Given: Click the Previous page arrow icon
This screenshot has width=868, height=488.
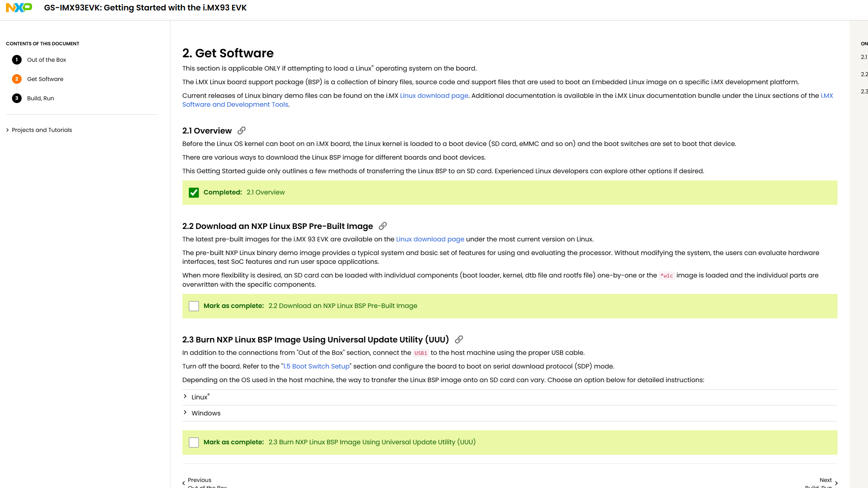Looking at the screenshot, I should 184,483.
